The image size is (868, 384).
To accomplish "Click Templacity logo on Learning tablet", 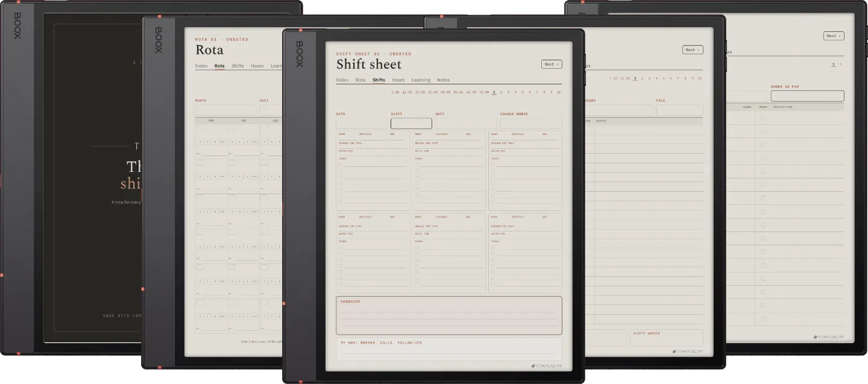I will (828, 337).
